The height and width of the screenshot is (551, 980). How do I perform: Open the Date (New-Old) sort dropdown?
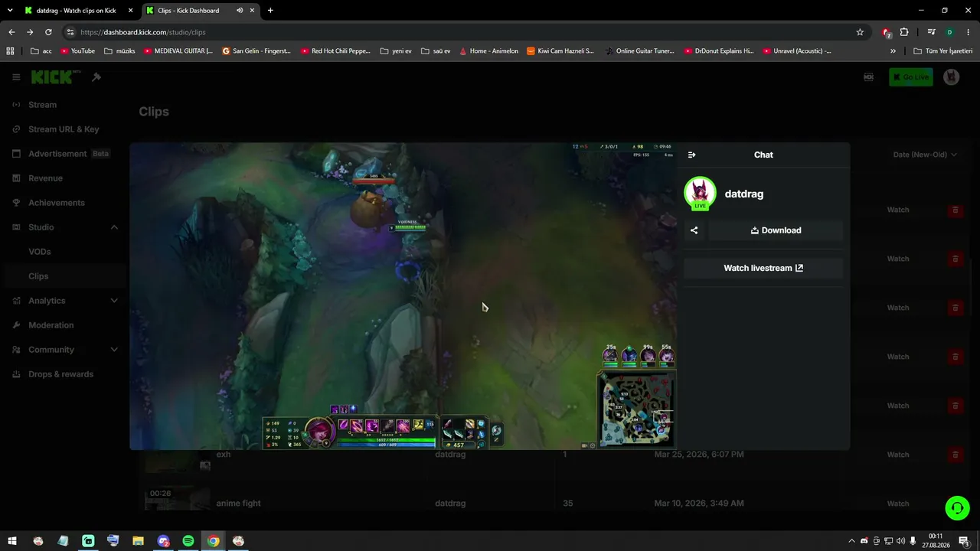(925, 155)
